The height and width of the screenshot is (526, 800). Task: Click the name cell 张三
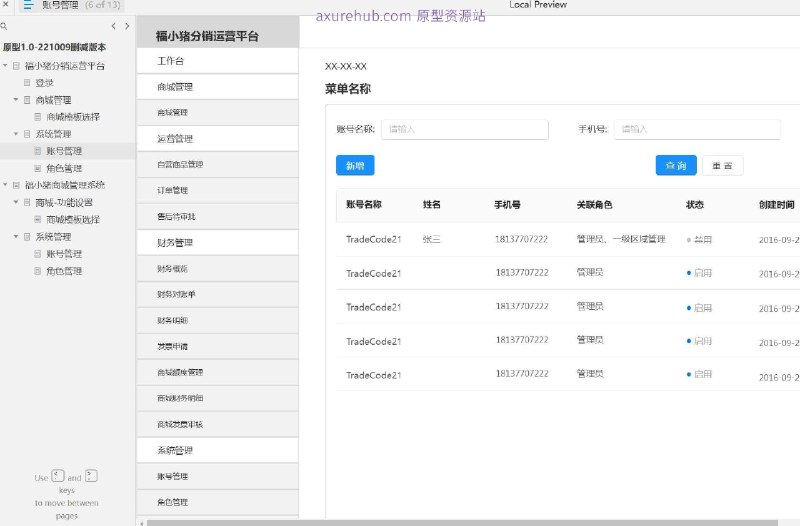(432, 239)
